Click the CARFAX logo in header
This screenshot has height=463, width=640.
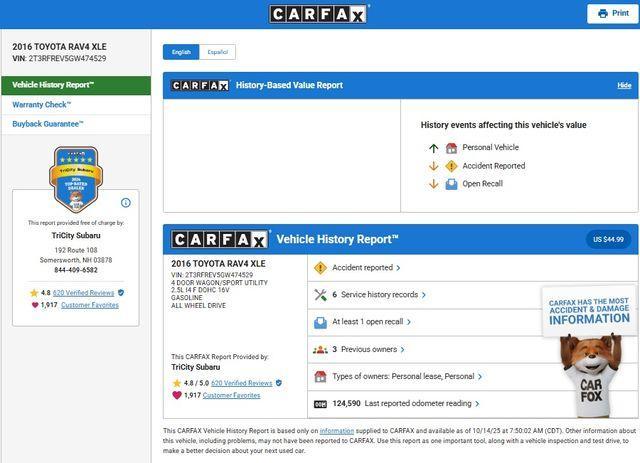click(319, 14)
